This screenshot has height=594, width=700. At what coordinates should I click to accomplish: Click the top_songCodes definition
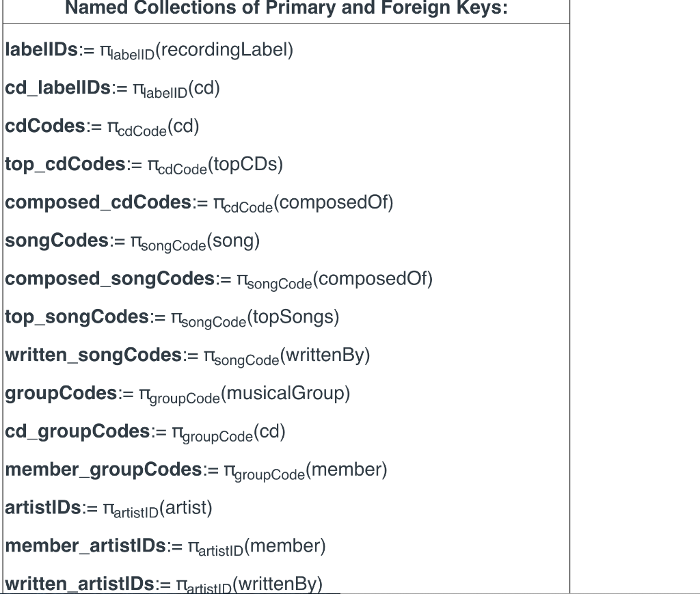pos(171,316)
